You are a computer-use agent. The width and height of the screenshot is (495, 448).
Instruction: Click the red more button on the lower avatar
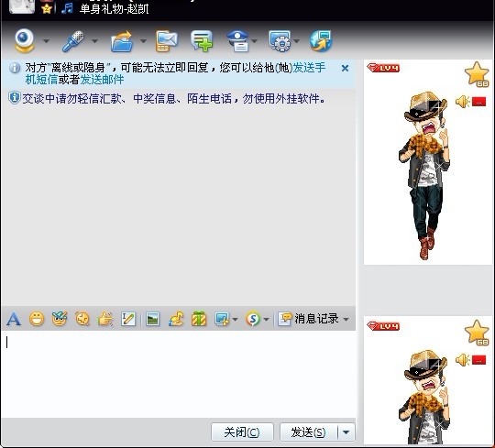478,360
